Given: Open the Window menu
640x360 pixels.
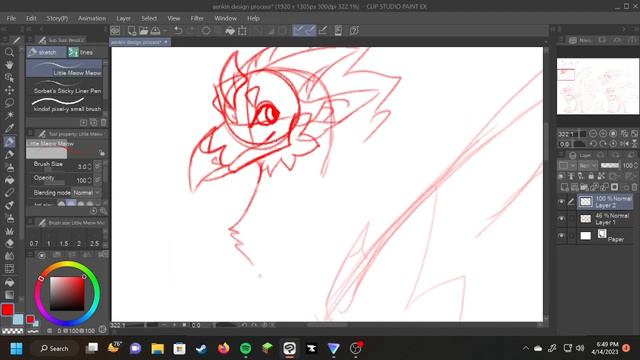Looking at the screenshot, I should pos(225,18).
